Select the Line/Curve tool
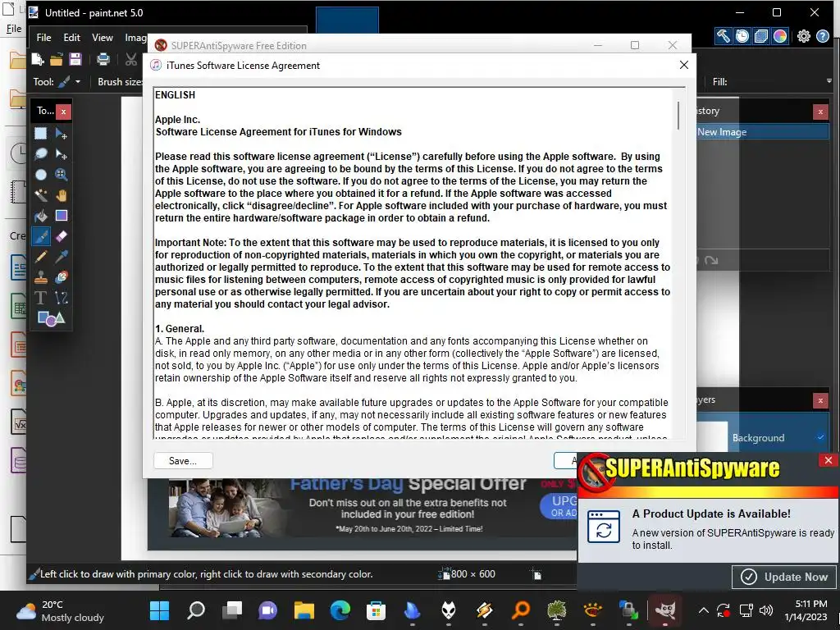Image resolution: width=840 pixels, height=630 pixels. 62,297
